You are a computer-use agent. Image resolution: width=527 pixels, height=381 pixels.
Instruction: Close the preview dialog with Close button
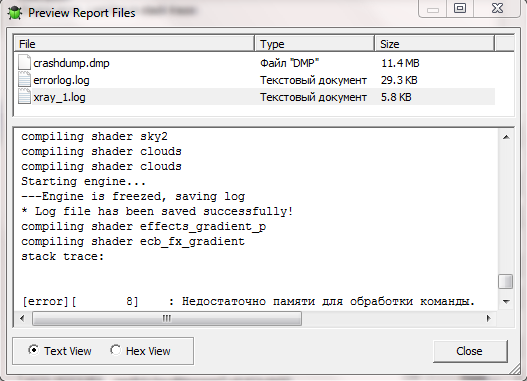pyautogui.click(x=470, y=351)
